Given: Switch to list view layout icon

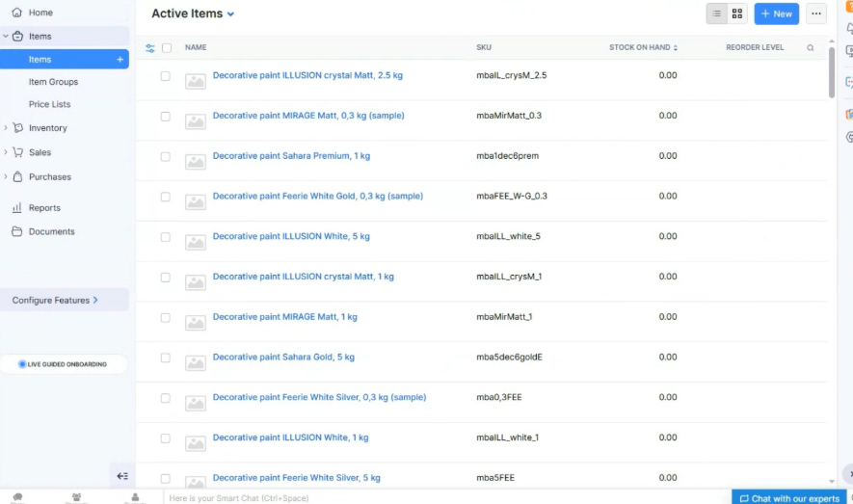Looking at the screenshot, I should 716,13.
